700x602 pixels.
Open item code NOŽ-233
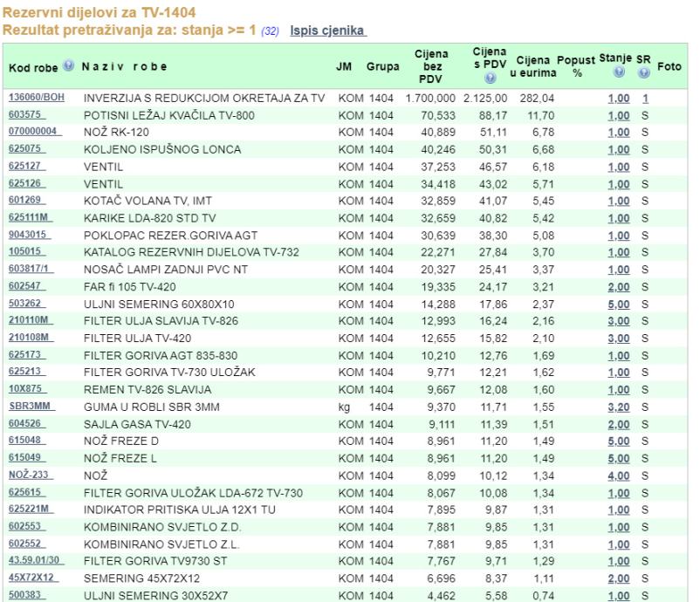31,475
